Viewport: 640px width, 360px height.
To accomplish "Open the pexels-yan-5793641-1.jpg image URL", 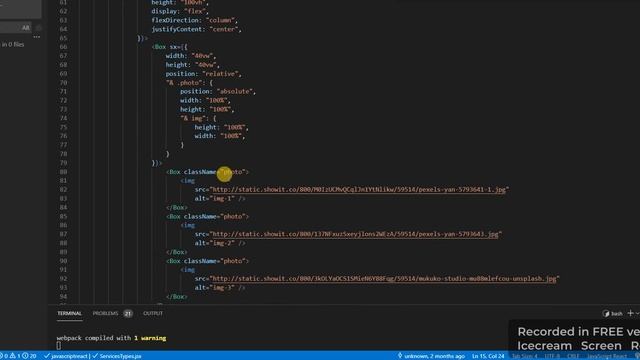I will 359,189.
